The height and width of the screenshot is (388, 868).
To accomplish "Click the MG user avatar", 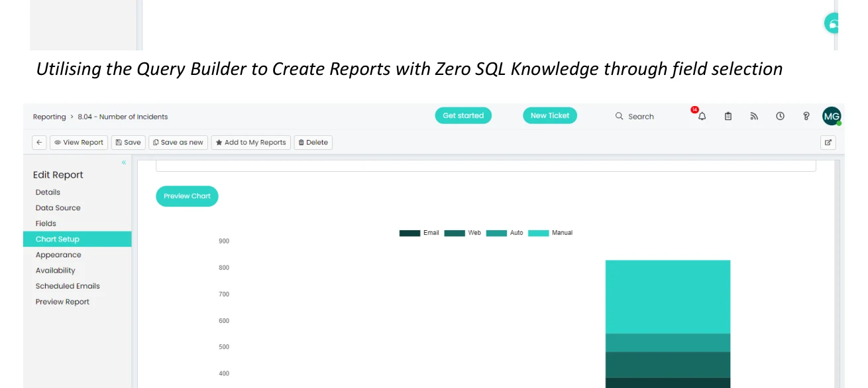I will click(x=832, y=116).
